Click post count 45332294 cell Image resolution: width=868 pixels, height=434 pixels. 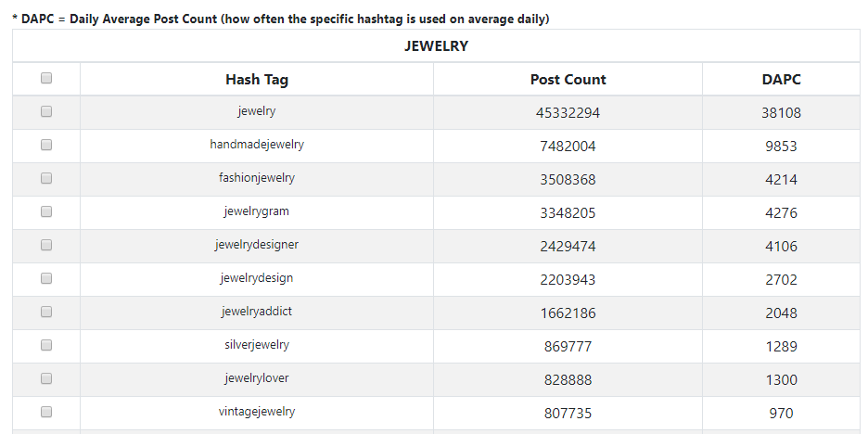tap(568, 113)
